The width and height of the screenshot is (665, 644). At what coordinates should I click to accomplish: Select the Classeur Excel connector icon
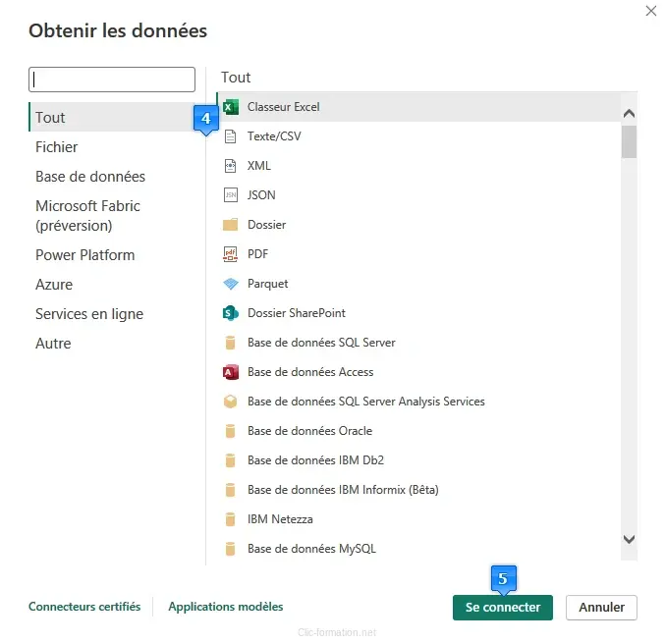pyautogui.click(x=232, y=107)
